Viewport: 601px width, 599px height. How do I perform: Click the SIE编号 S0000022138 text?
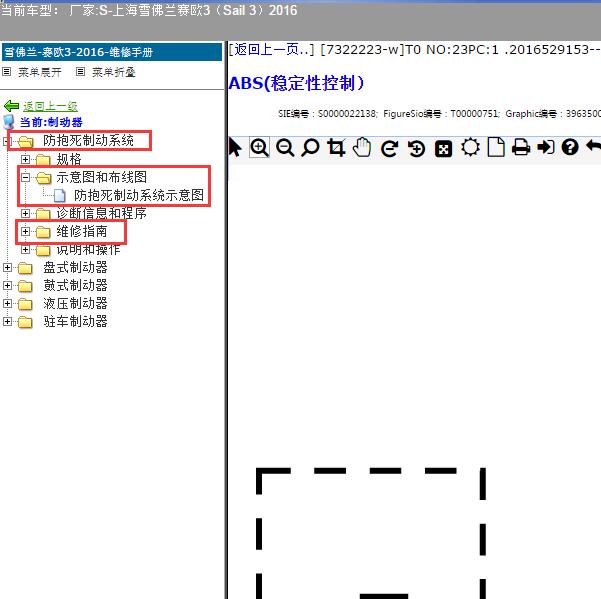328,114
